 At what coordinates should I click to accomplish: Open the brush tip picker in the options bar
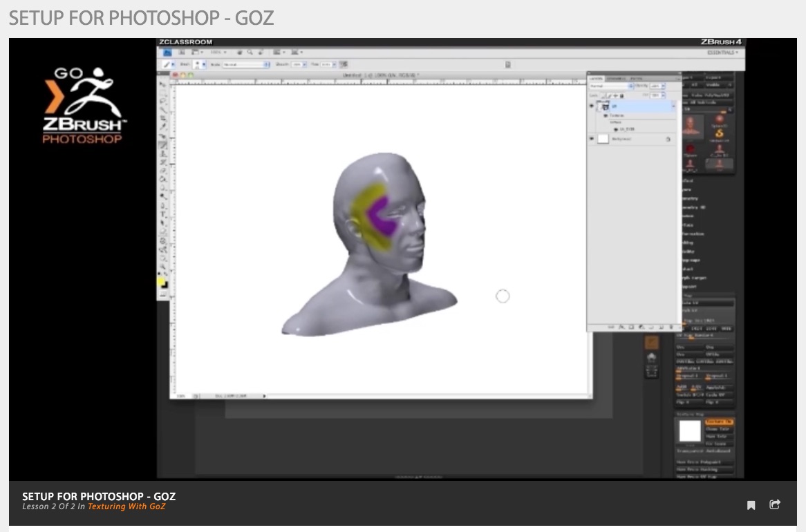[x=200, y=64]
